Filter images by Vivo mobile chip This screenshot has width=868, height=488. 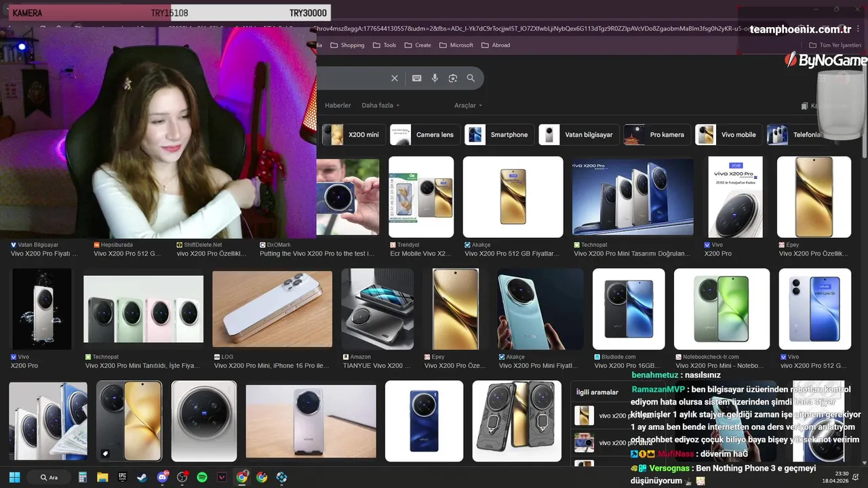click(x=728, y=135)
